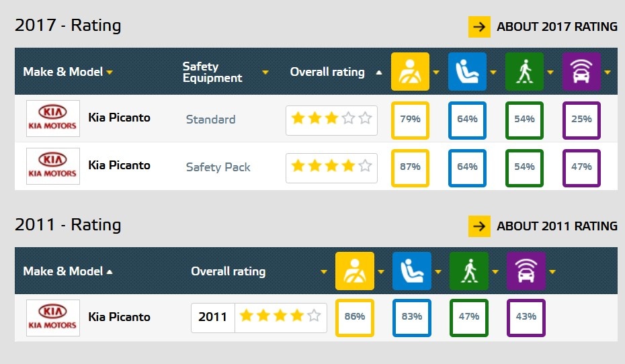Image resolution: width=625 pixels, height=364 pixels.
Task: Click the four-star rating for Safety Pack
Action: click(331, 167)
